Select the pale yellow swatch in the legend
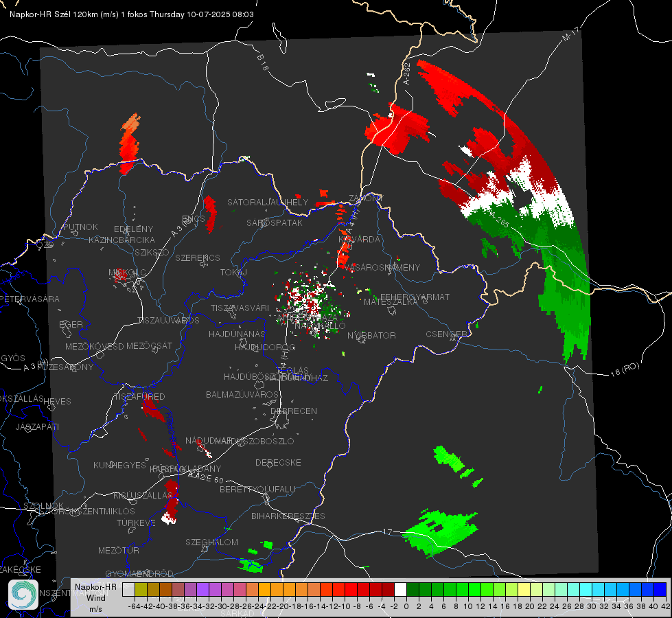The image size is (672, 618). click(524, 590)
